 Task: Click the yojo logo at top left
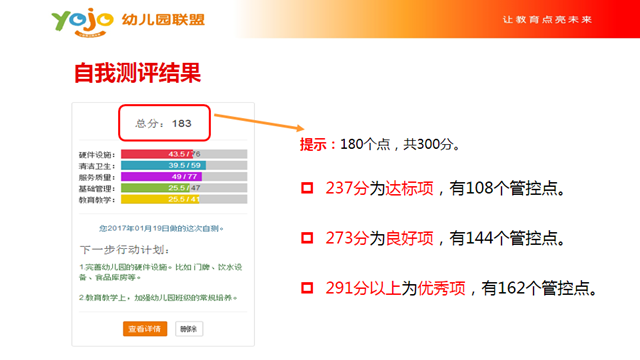[x=82, y=22]
